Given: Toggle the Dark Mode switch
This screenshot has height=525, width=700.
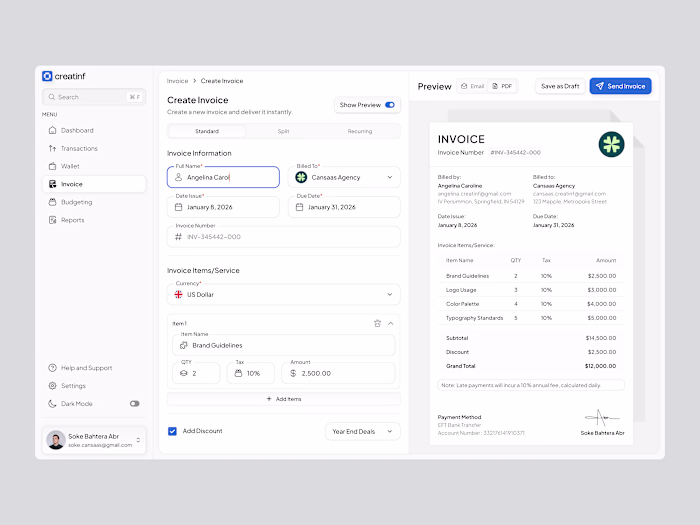Looking at the screenshot, I should [x=134, y=404].
